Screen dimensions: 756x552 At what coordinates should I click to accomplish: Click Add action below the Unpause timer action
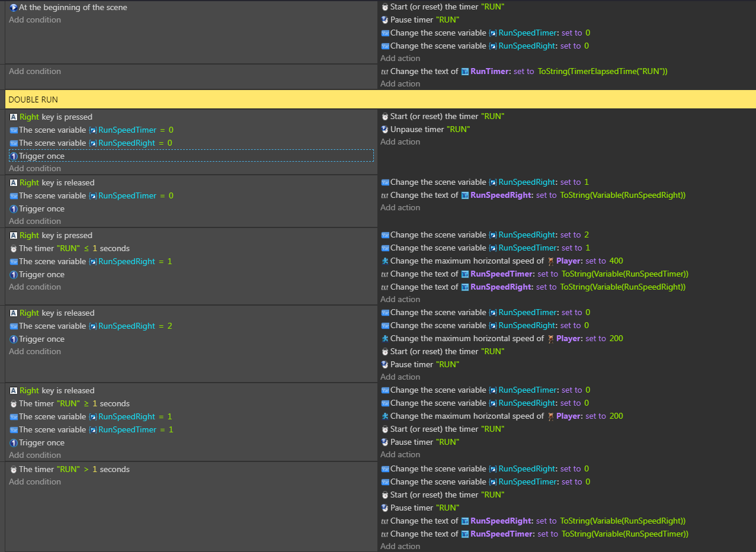401,142
